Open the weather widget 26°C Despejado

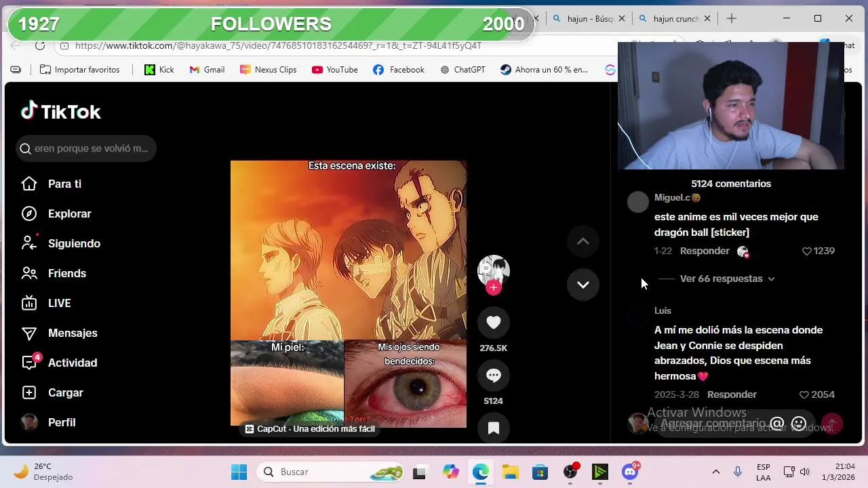click(x=43, y=472)
